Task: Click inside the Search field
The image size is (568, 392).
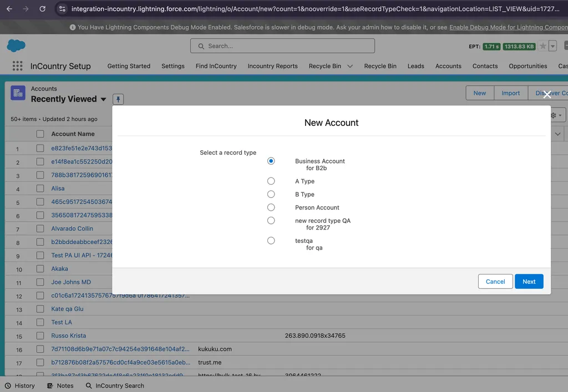Action: click(x=283, y=45)
